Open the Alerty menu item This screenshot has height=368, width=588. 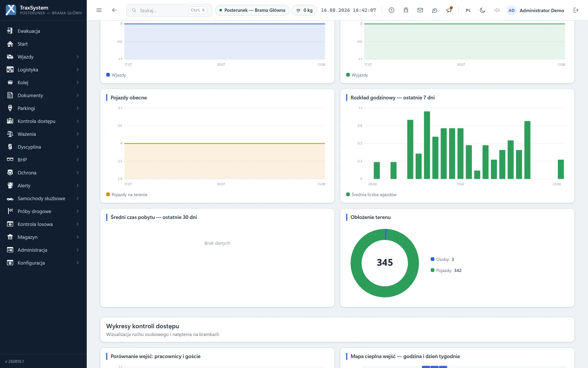(43, 185)
